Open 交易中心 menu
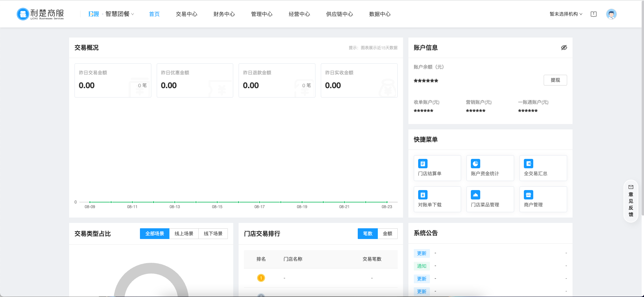The image size is (644, 297). (187, 14)
